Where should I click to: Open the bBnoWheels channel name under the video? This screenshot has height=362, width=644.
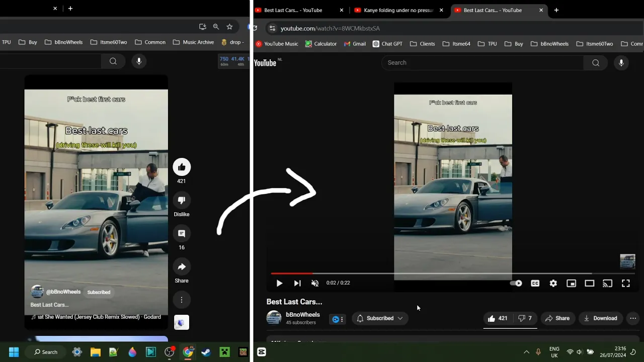coord(303,315)
